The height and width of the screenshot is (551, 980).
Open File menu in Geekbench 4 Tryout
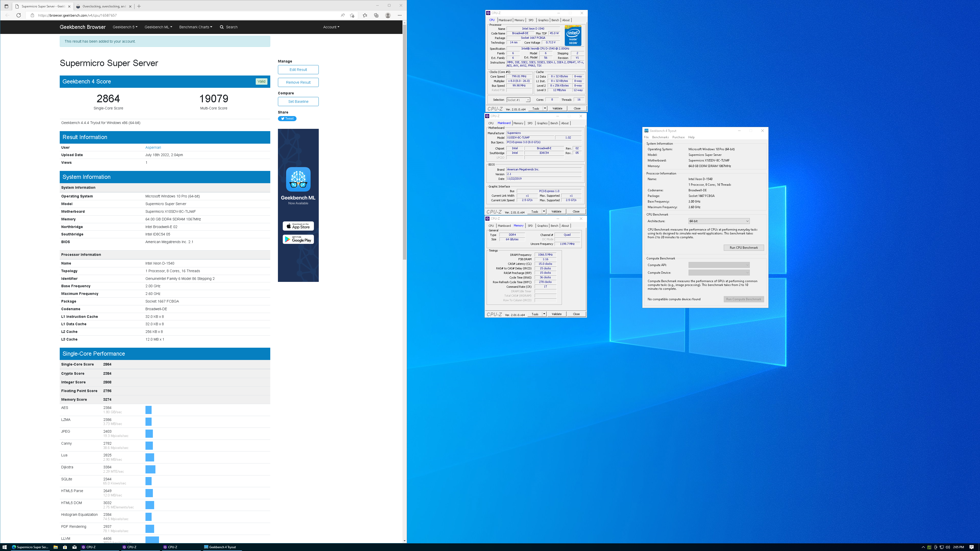(x=646, y=137)
